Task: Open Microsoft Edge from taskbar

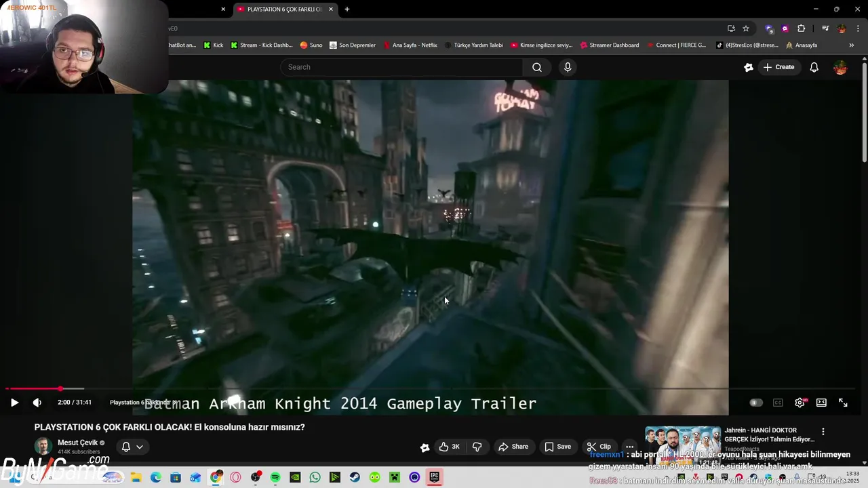Action: tap(155, 477)
